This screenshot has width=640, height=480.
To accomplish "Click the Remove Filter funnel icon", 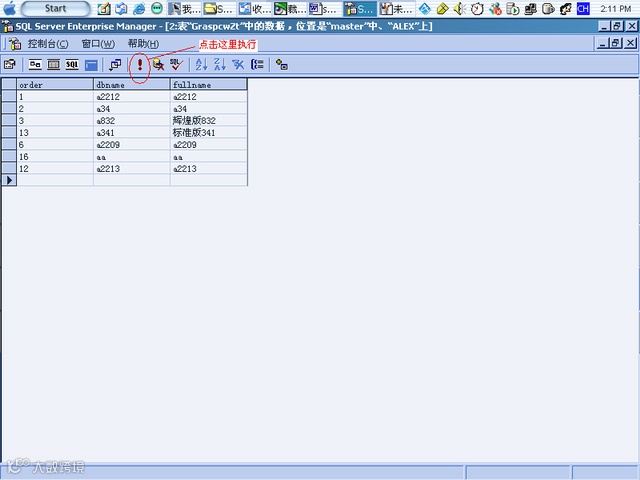I will 238,64.
